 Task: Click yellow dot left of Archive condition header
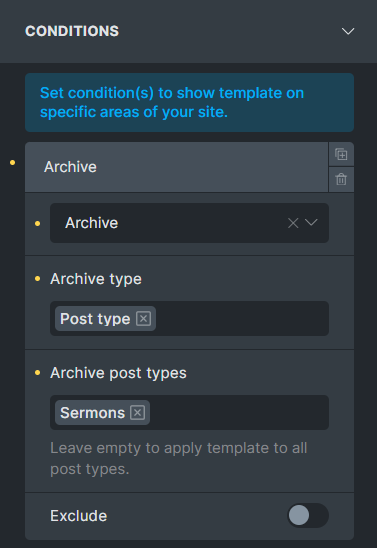point(13,163)
